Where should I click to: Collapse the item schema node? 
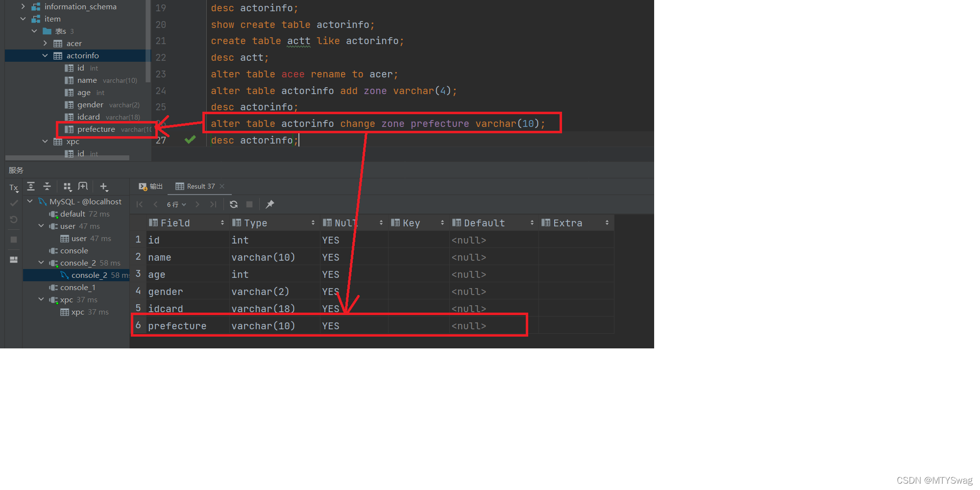[x=23, y=19]
